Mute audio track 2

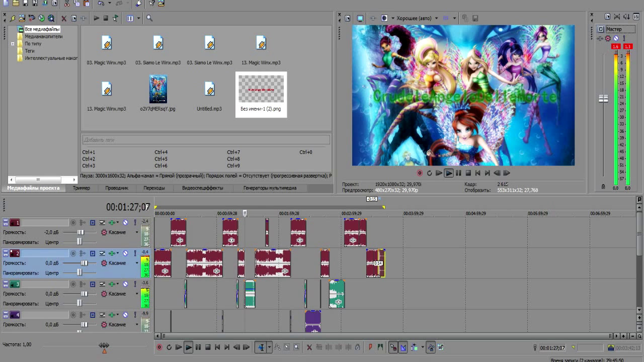[125, 253]
